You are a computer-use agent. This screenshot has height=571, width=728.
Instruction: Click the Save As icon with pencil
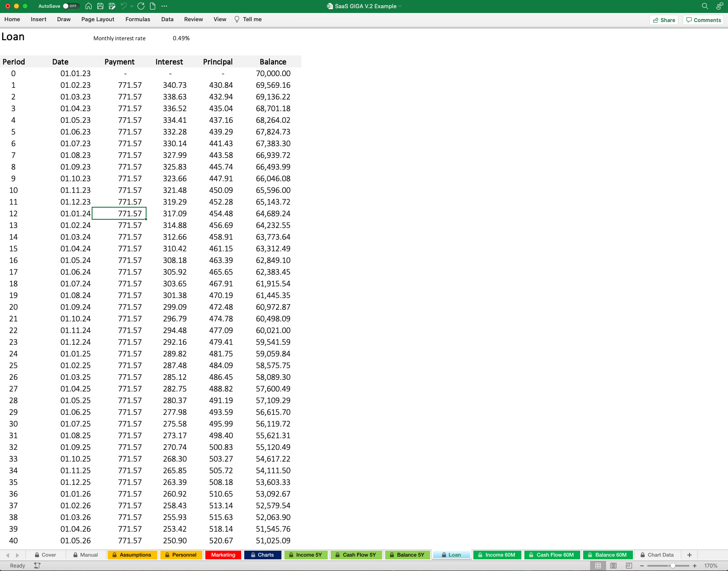112,6
